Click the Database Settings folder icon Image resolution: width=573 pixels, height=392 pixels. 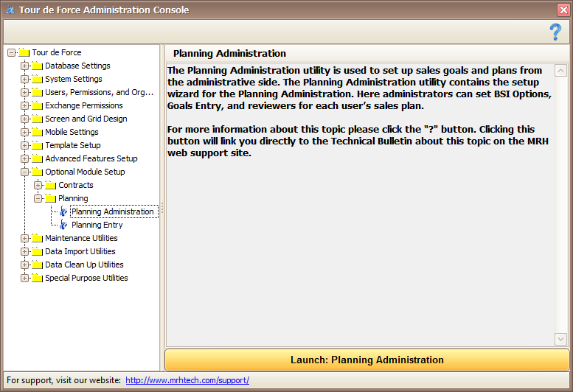point(38,66)
